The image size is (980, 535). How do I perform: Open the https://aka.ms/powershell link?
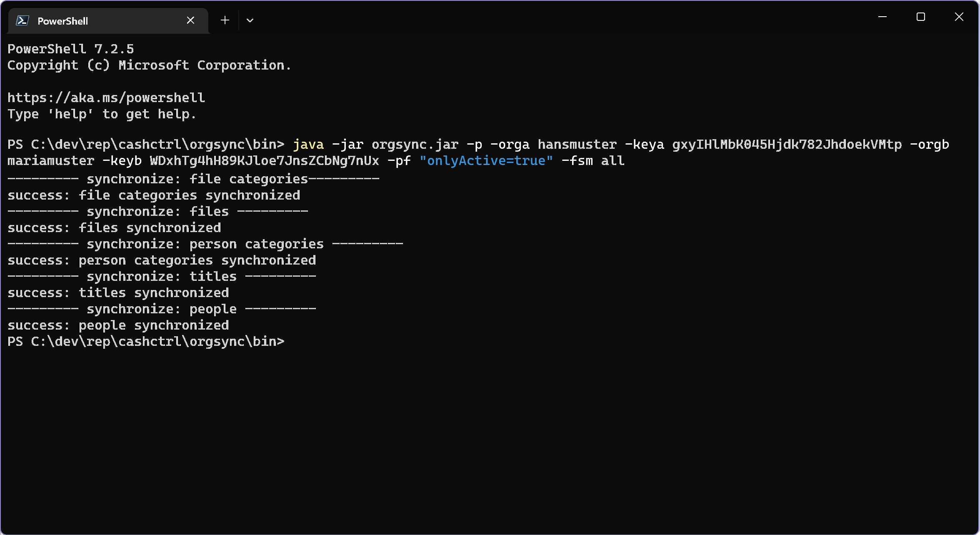point(106,98)
